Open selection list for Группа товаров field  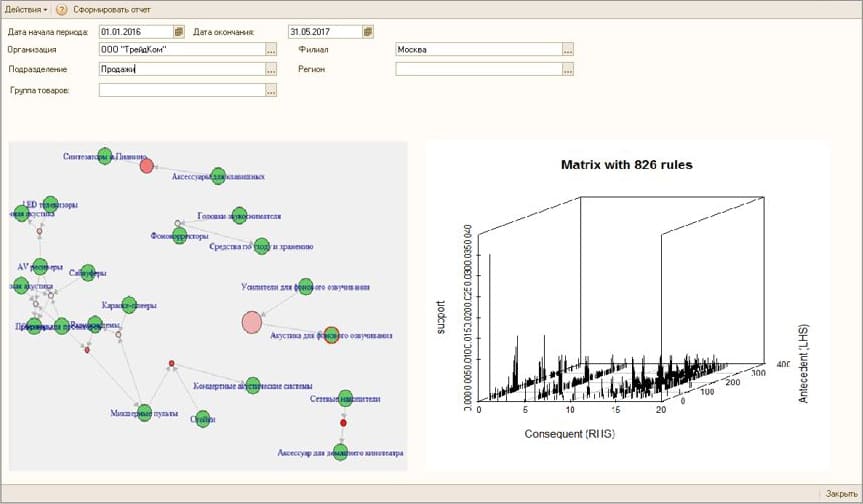pyautogui.click(x=270, y=91)
